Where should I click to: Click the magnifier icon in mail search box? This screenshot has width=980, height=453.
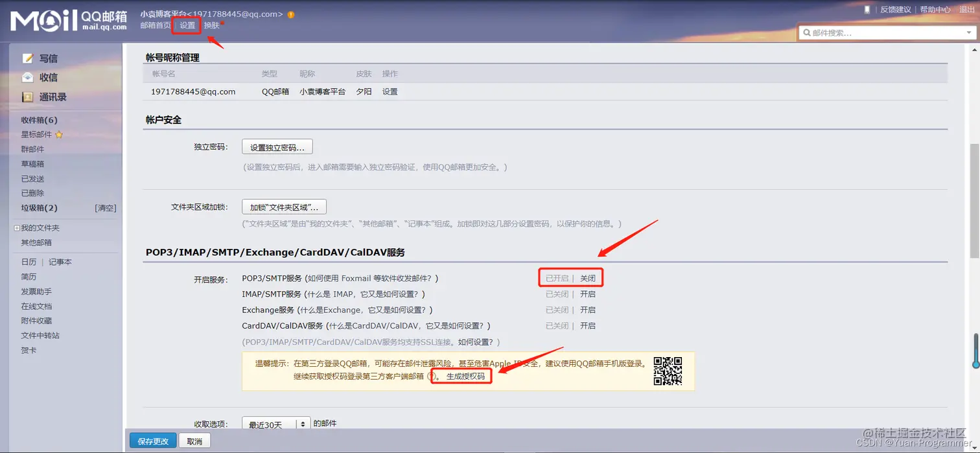[x=807, y=32]
